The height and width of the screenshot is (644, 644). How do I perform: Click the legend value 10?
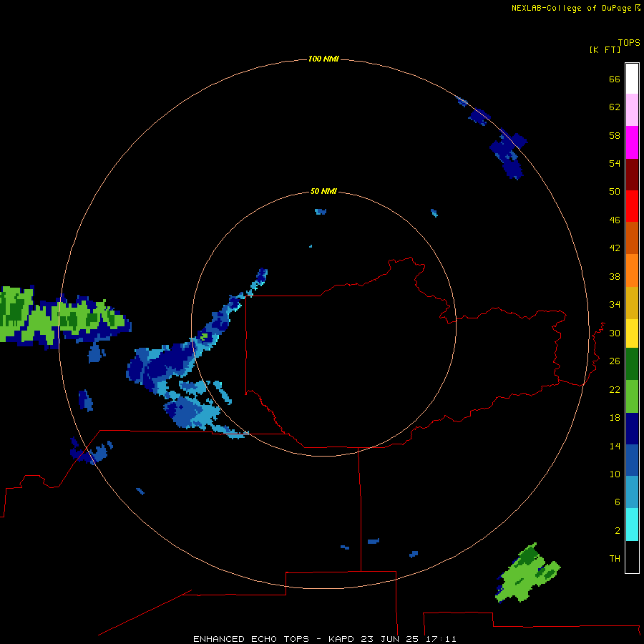click(615, 474)
